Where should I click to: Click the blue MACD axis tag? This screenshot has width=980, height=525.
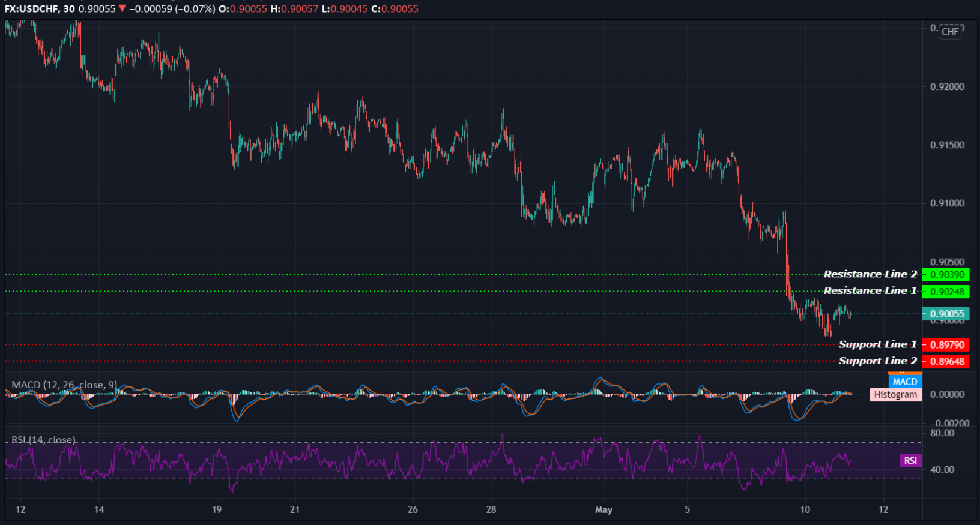pyautogui.click(x=905, y=382)
